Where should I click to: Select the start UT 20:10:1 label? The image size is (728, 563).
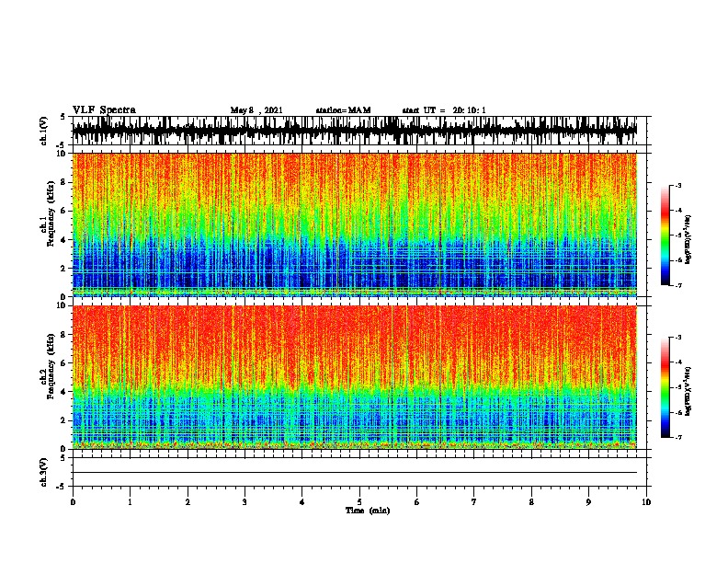tap(444, 110)
